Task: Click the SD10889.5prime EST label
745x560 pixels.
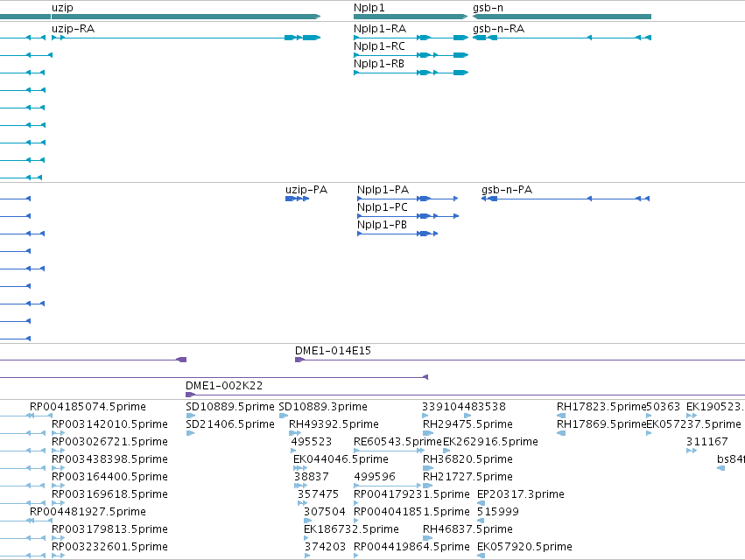Action: (230, 407)
